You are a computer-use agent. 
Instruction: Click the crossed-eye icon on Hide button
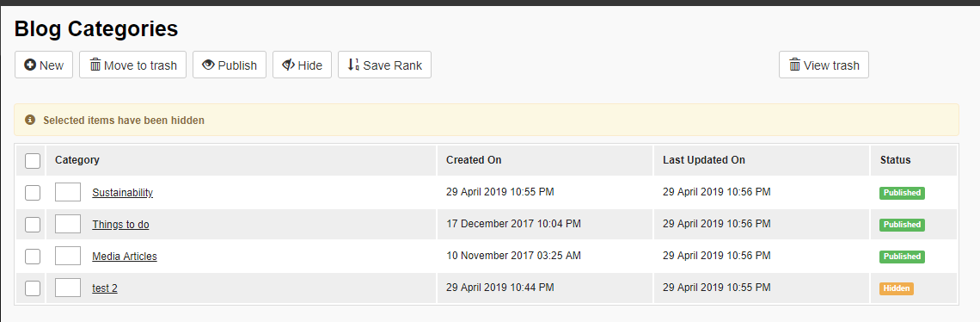[288, 65]
